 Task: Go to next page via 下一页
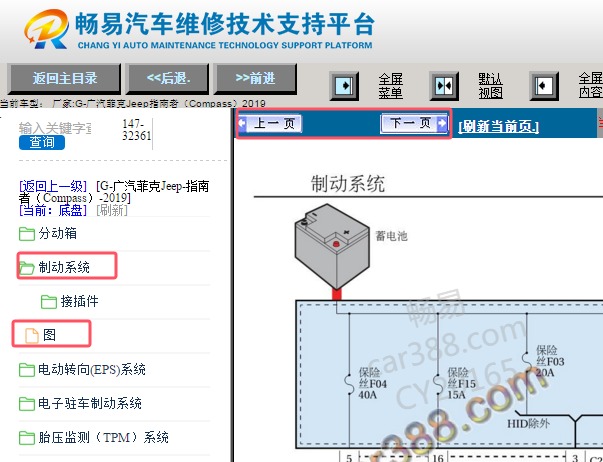414,123
